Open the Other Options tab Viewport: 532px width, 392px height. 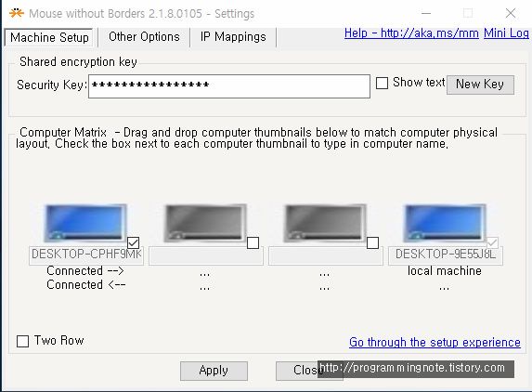[144, 37]
